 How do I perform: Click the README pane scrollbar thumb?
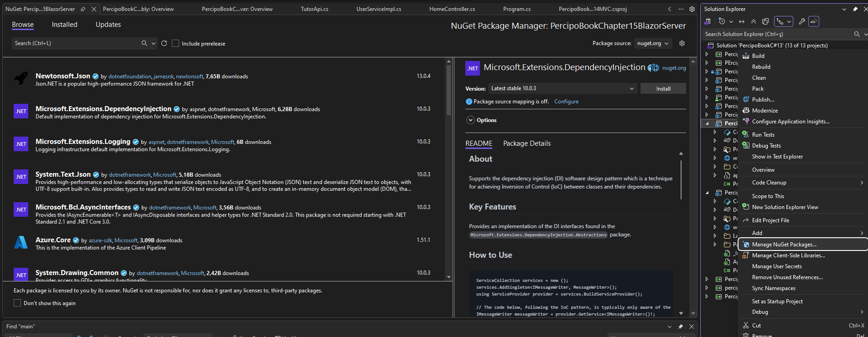click(681, 179)
